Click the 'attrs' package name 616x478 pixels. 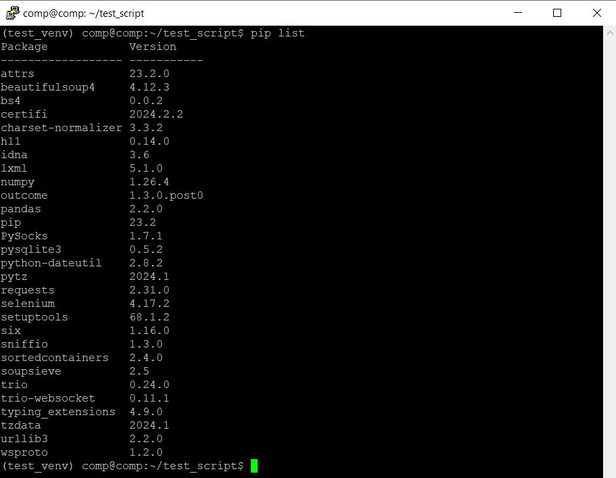pyautogui.click(x=17, y=74)
